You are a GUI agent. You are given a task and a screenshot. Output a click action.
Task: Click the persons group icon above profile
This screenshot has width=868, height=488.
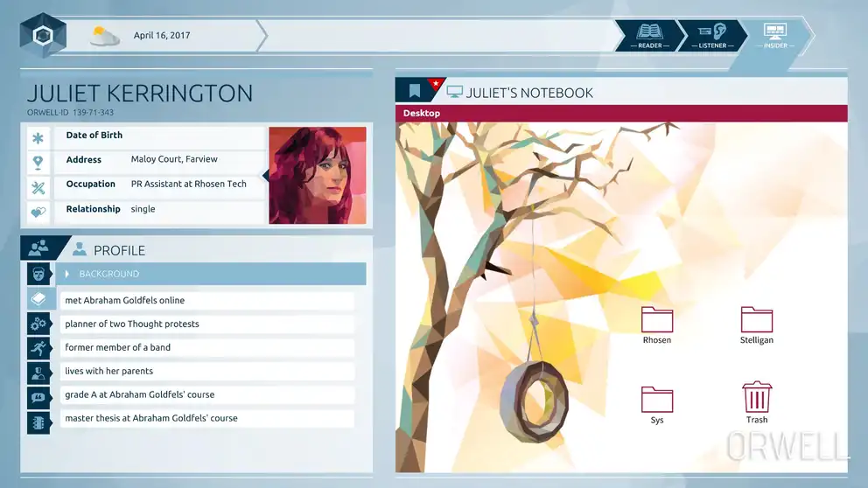tap(38, 249)
